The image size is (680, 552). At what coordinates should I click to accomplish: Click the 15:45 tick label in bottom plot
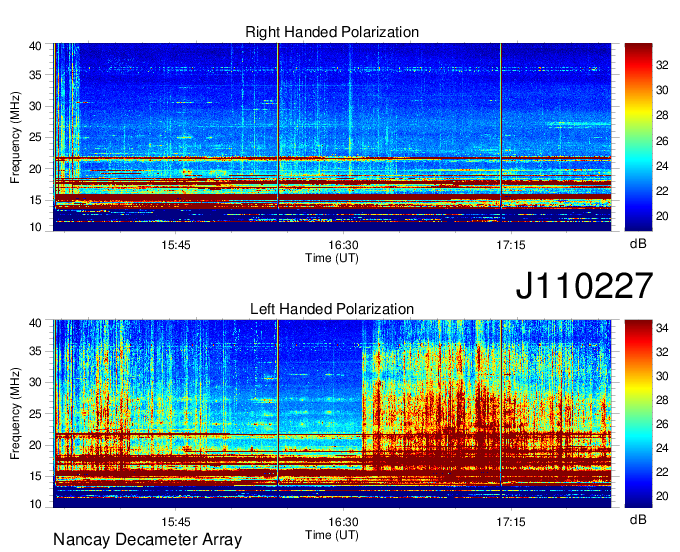click(x=176, y=522)
